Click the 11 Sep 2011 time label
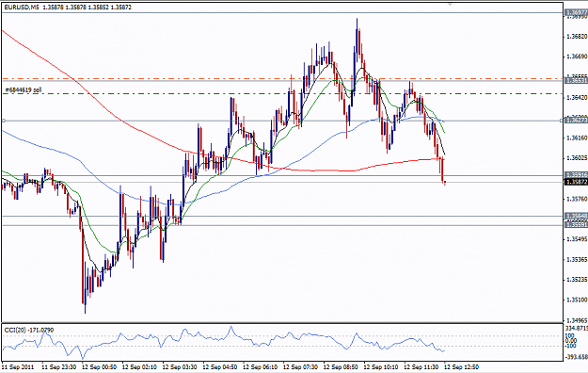 (18, 367)
